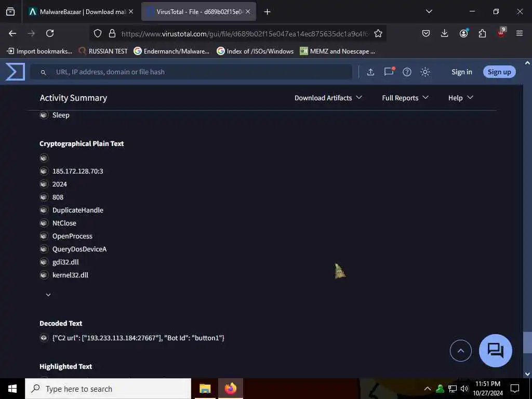
Task: Click the Firefox taskbar icon
Action: coord(230,389)
